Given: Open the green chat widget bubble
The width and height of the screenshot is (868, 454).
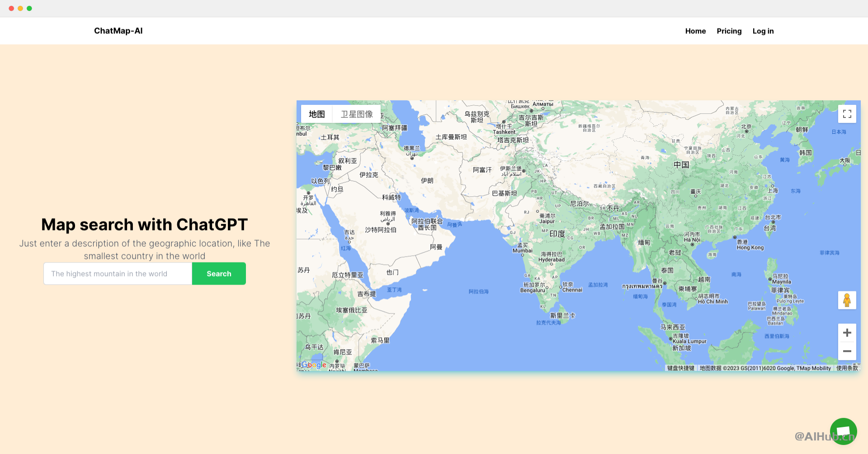Looking at the screenshot, I should 843,431.
